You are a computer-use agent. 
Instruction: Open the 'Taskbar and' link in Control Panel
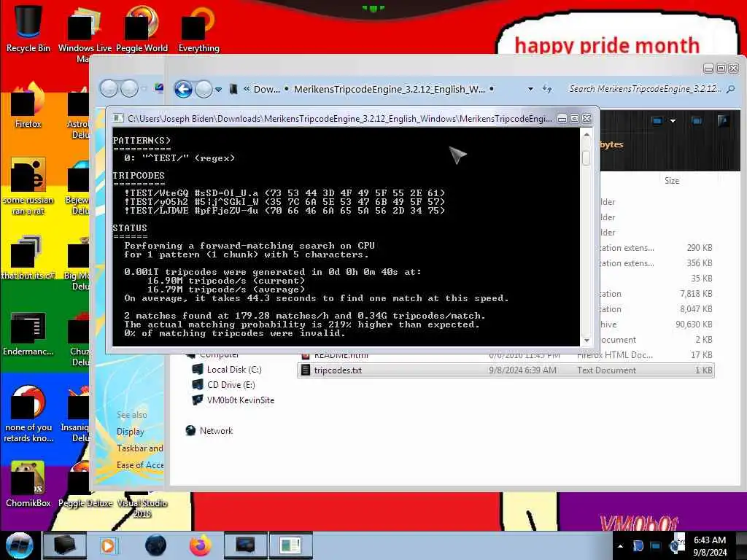(139, 448)
